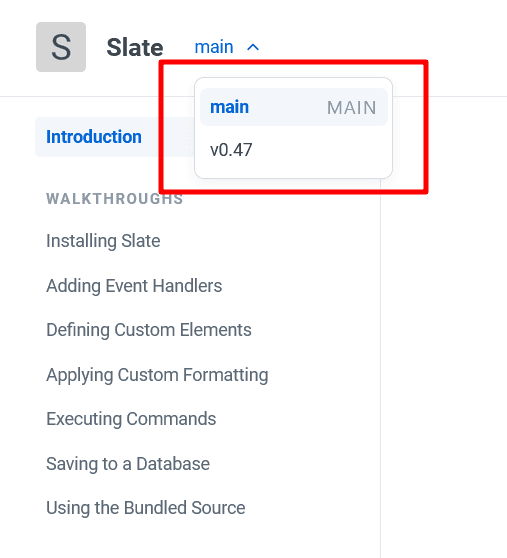The height and width of the screenshot is (558, 507).
Task: Navigate to Applying Custom Formatting
Action: click(157, 375)
